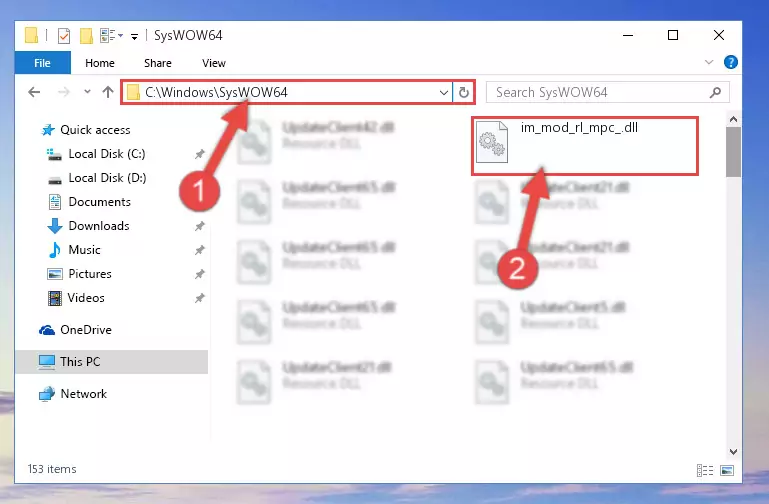The width and height of the screenshot is (769, 504).
Task: Click the Properties icon in quick access toolbar
Action: tap(64, 35)
